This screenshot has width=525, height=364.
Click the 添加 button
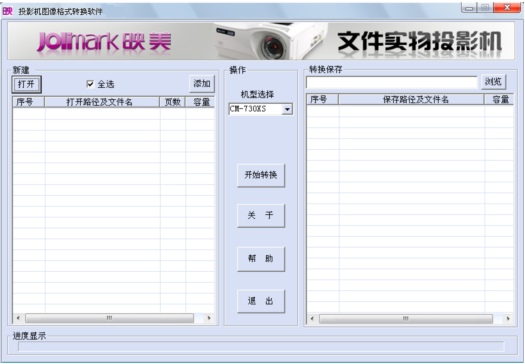coord(202,84)
